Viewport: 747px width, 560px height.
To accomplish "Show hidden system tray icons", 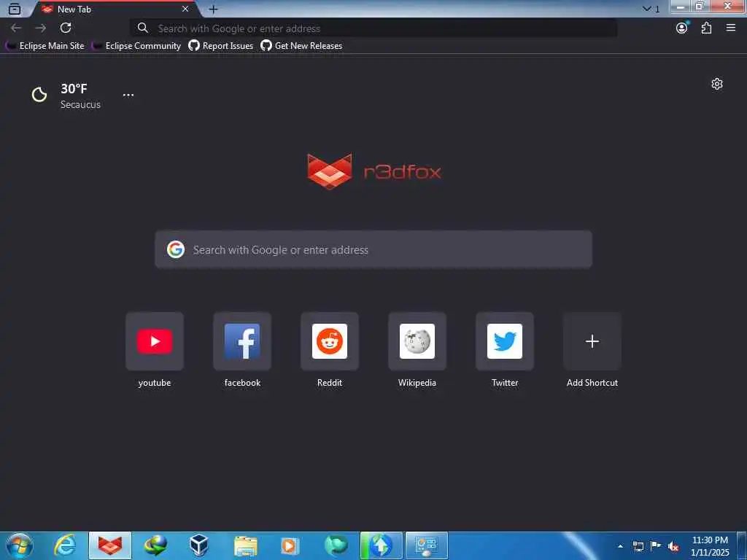I will [x=620, y=546].
